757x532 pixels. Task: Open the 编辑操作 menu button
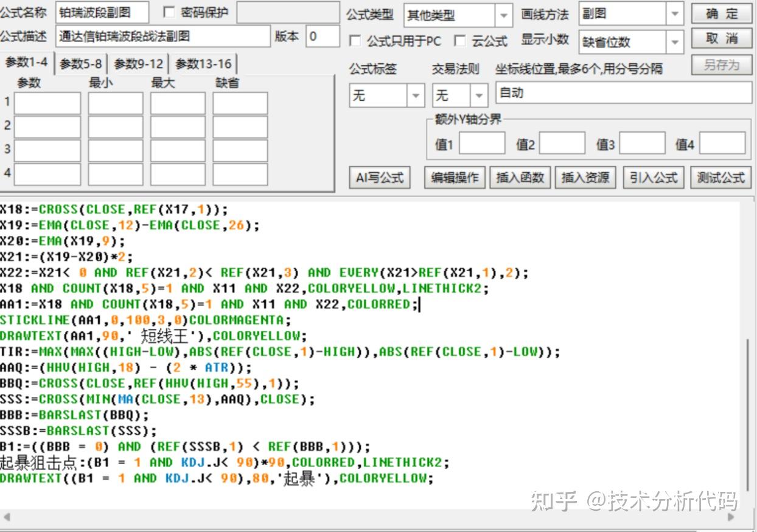coord(455,178)
